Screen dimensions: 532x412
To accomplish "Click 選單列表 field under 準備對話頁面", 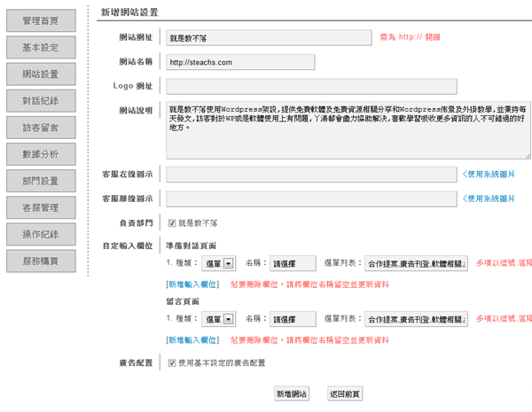I will coord(417,263).
